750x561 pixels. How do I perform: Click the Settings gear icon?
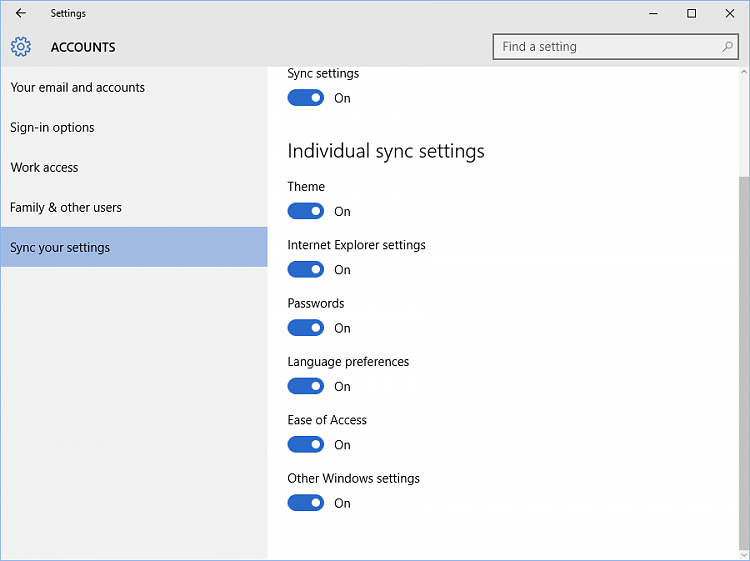click(21, 47)
